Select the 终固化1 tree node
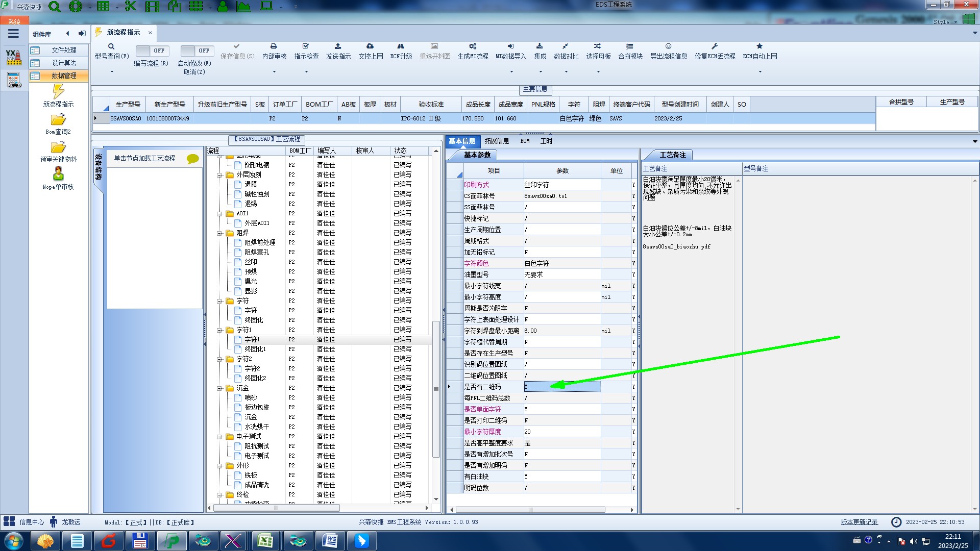Image resolution: width=980 pixels, height=551 pixels. pyautogui.click(x=255, y=349)
